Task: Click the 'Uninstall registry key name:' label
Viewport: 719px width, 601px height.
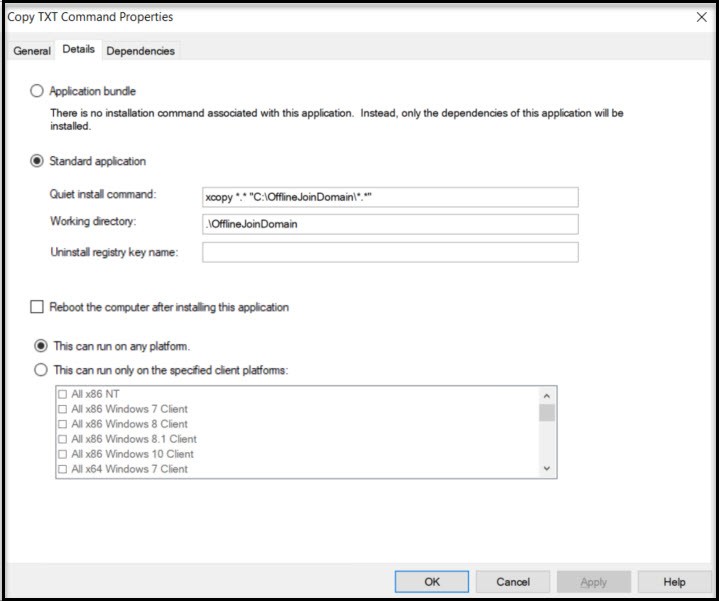Action: (114, 252)
